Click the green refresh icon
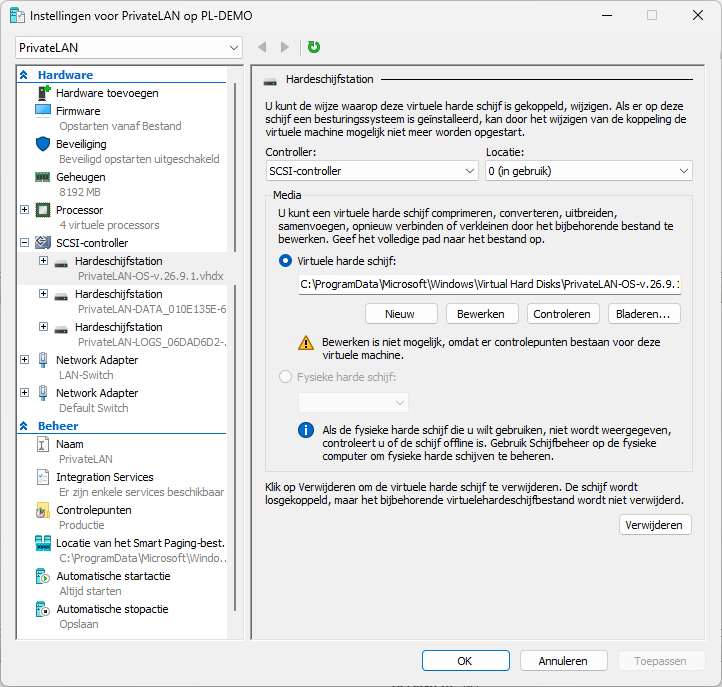The width and height of the screenshot is (722, 687). 314,47
